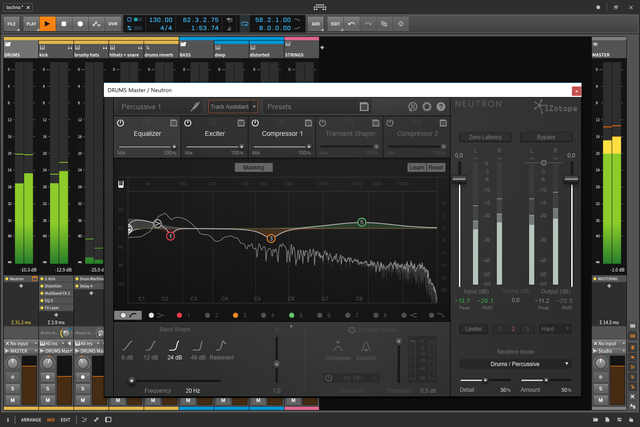Select Expand dynamic mode
Screen dimensions: 640x427
pos(366,350)
